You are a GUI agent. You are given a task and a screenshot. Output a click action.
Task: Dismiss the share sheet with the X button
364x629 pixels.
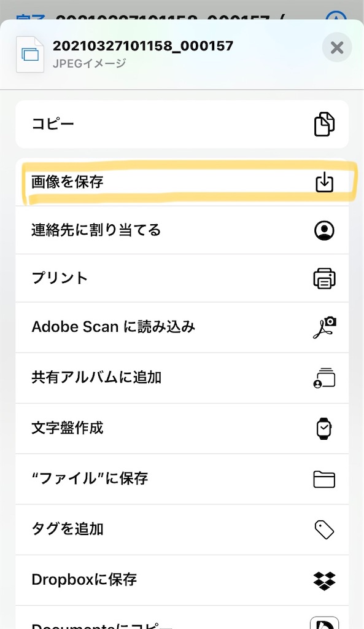(336, 47)
